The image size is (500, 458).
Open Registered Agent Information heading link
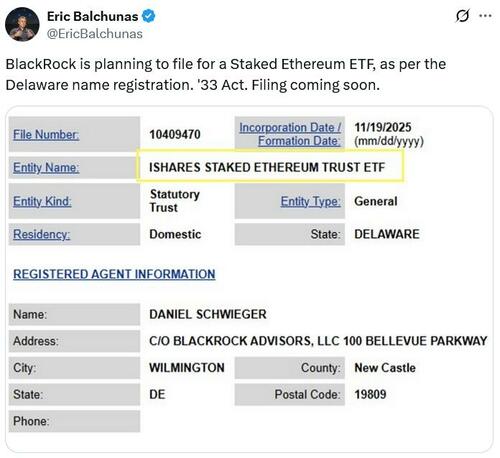pyautogui.click(x=114, y=274)
